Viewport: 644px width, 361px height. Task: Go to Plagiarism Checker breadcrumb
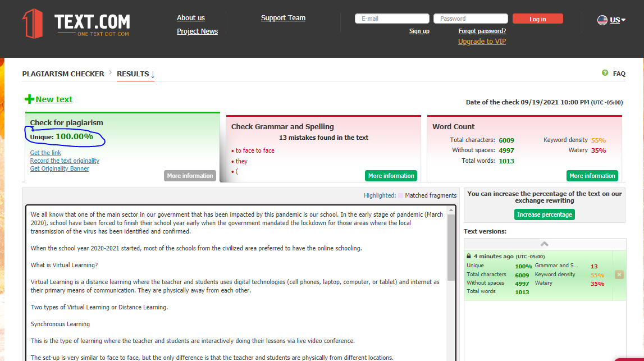[63, 74]
